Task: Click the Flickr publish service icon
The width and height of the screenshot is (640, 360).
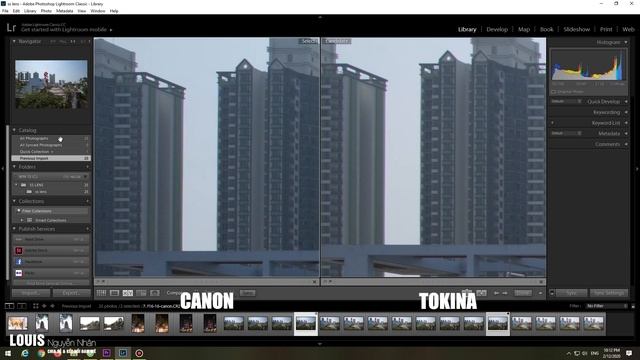Action: (18, 273)
